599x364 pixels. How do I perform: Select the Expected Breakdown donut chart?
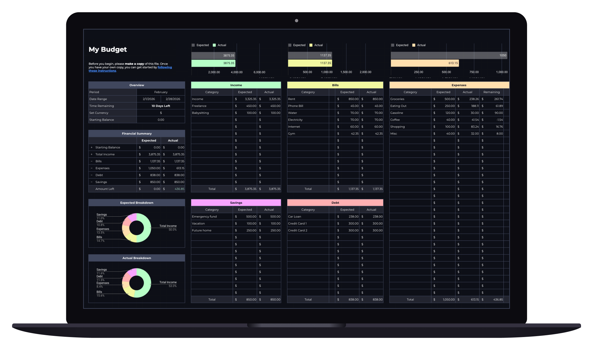(137, 228)
